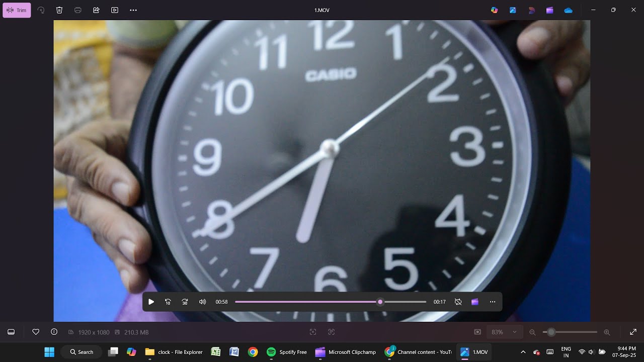Rotate the video with the rotate icon
Screen dimensions: 644x362
[x=41, y=10]
